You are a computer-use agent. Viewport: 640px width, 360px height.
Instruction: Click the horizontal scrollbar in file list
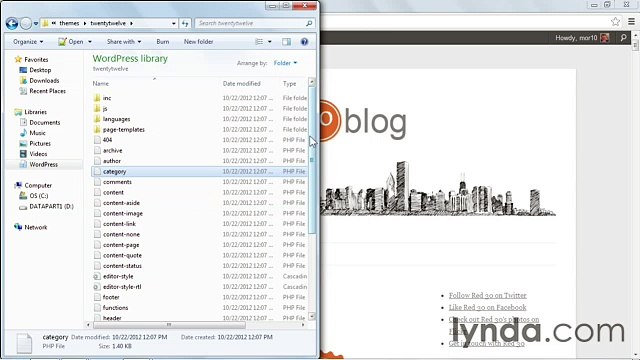169,325
